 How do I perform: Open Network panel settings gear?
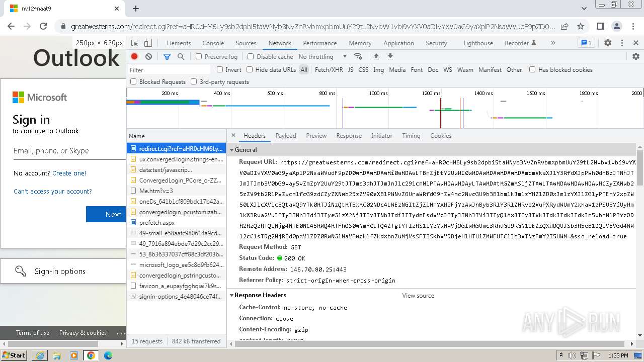(636, 56)
